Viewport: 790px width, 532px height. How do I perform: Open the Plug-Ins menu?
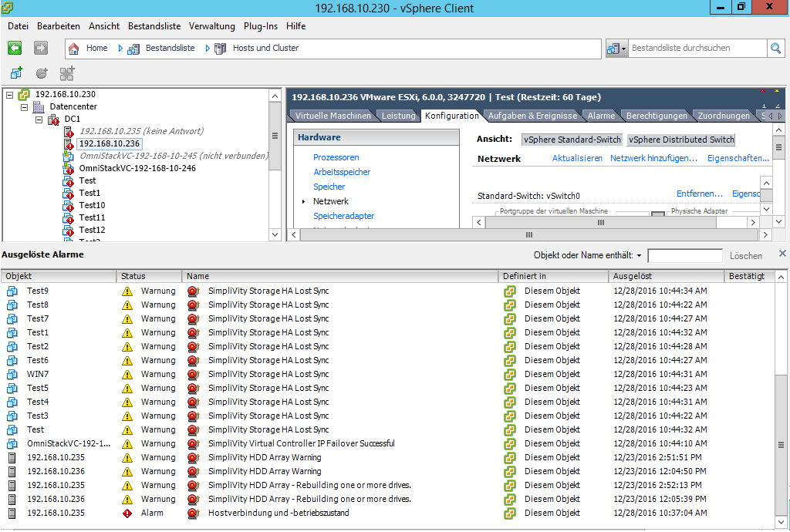point(261,26)
